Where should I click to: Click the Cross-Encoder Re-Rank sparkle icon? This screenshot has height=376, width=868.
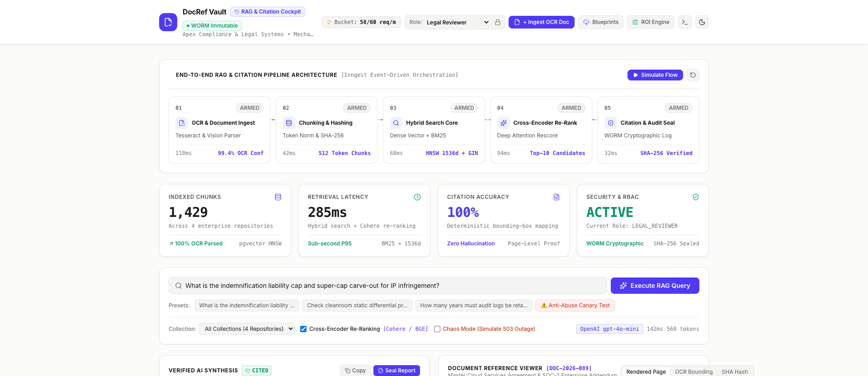click(x=504, y=123)
